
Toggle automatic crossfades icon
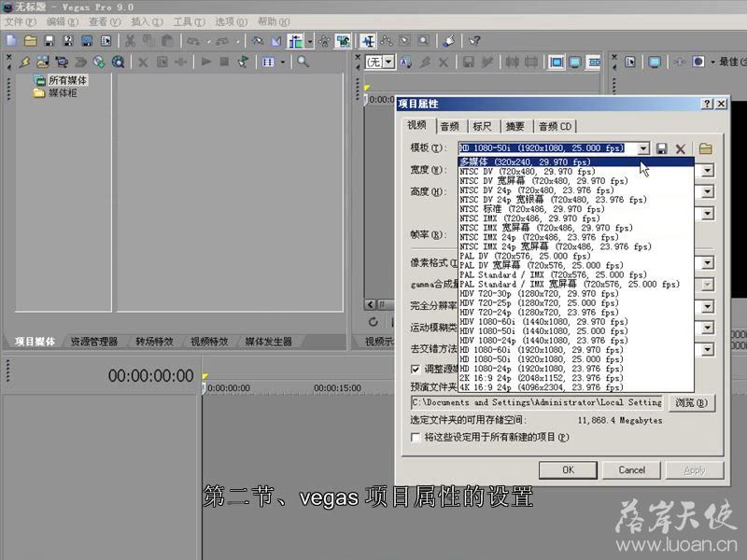point(276,41)
